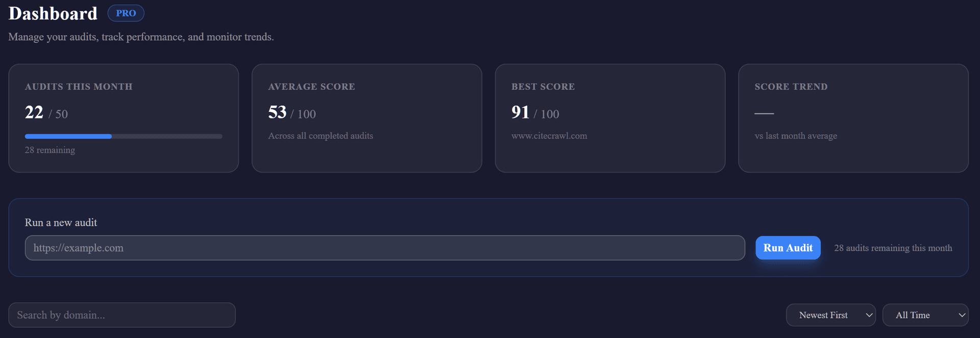Click the www.citecrawl.com link

pyautogui.click(x=549, y=136)
